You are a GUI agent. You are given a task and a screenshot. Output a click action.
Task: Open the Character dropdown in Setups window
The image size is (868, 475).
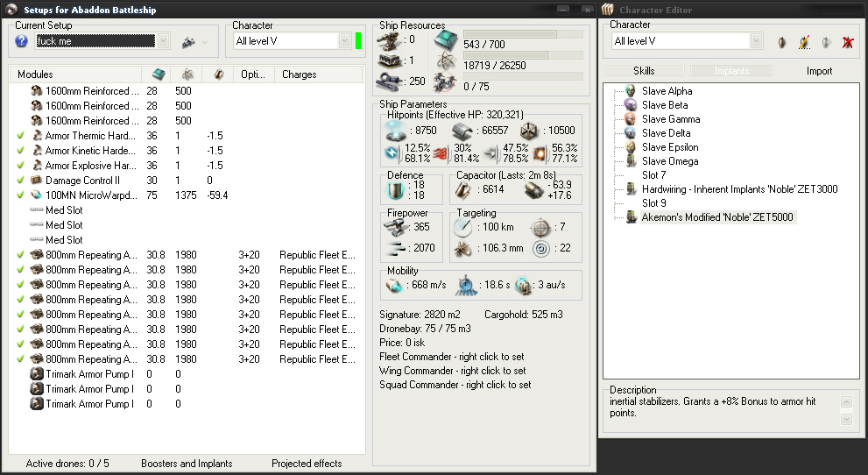[x=344, y=41]
